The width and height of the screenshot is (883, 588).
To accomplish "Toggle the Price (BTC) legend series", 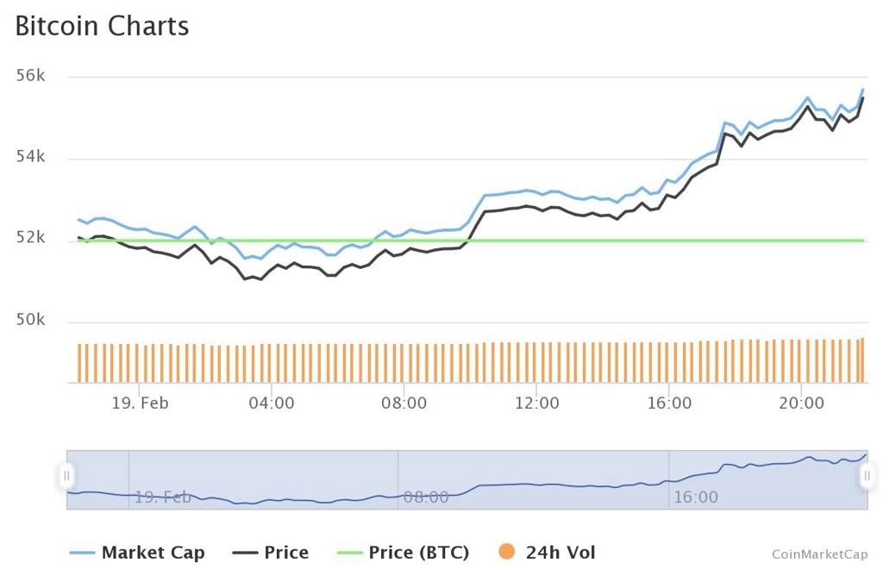I will pos(403,553).
